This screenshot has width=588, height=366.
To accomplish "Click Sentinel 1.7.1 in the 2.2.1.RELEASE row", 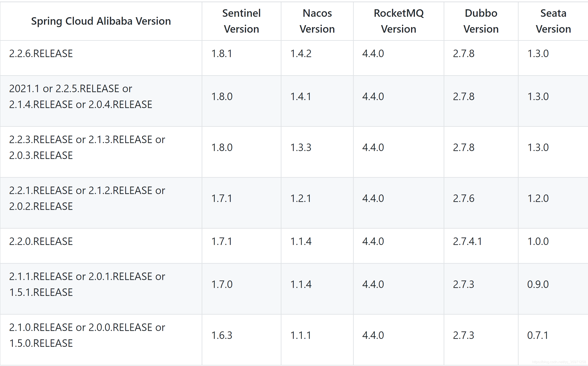I will point(222,198).
